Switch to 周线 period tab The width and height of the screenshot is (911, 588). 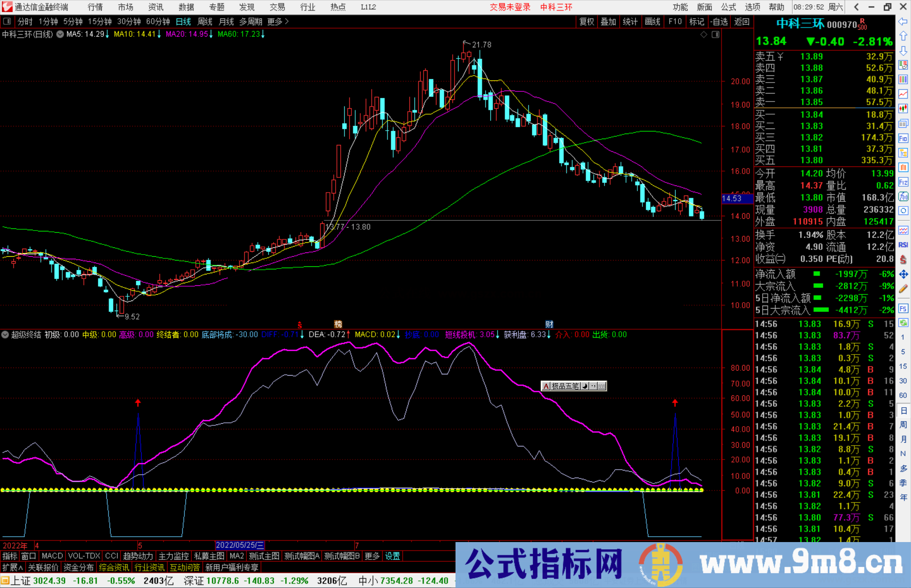[205, 21]
